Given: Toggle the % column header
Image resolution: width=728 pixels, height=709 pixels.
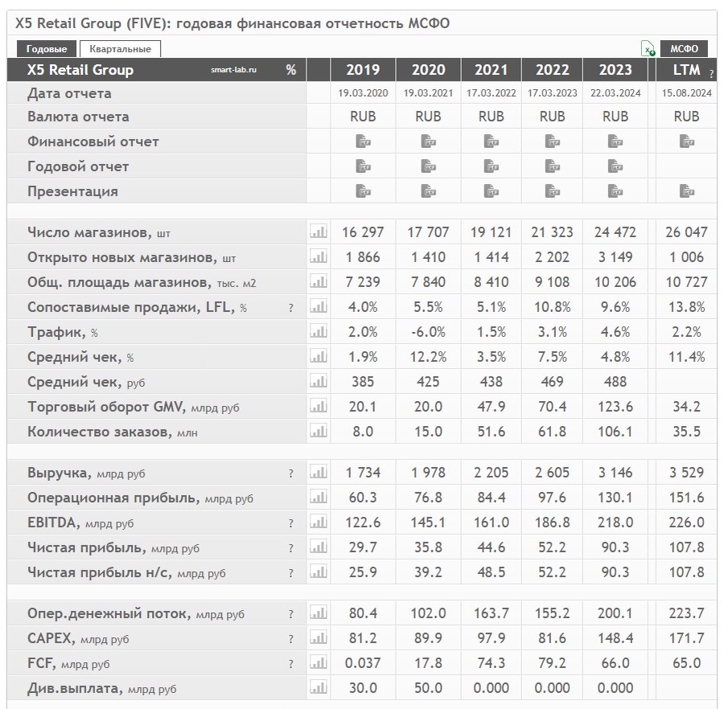Looking at the screenshot, I should (x=291, y=70).
